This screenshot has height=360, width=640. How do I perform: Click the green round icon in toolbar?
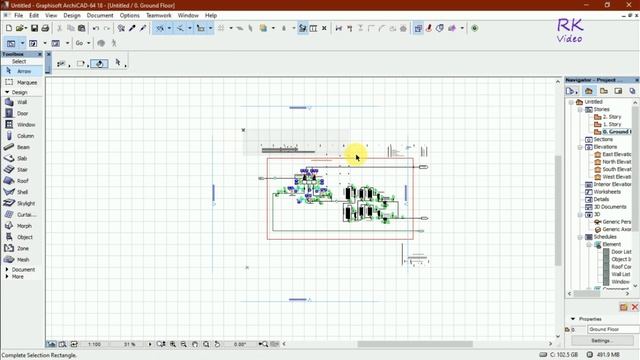(474, 28)
